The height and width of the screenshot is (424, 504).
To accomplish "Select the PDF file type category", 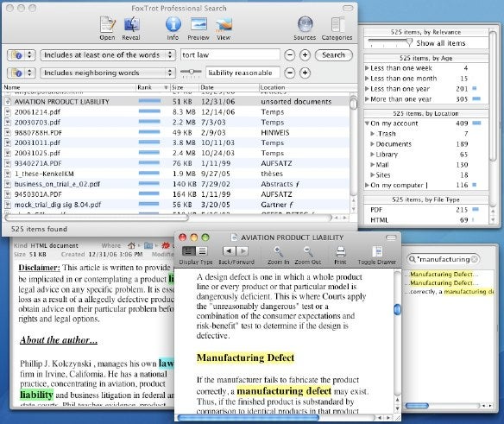I will coord(425,210).
